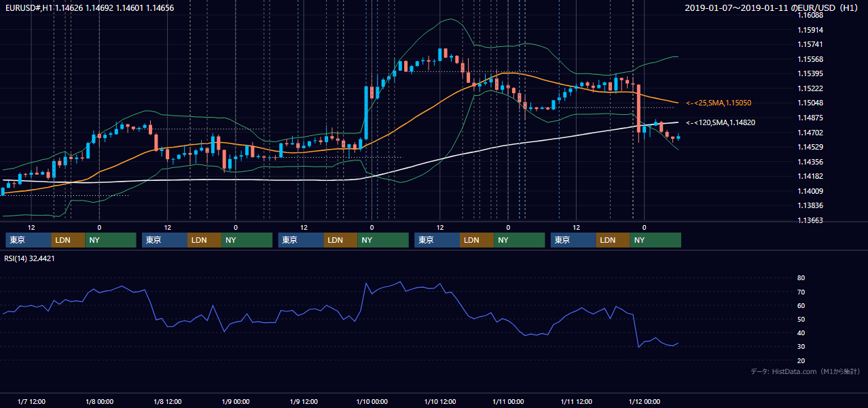Click the RSI 80 level label
This screenshot has height=408, width=868.
tap(801, 278)
